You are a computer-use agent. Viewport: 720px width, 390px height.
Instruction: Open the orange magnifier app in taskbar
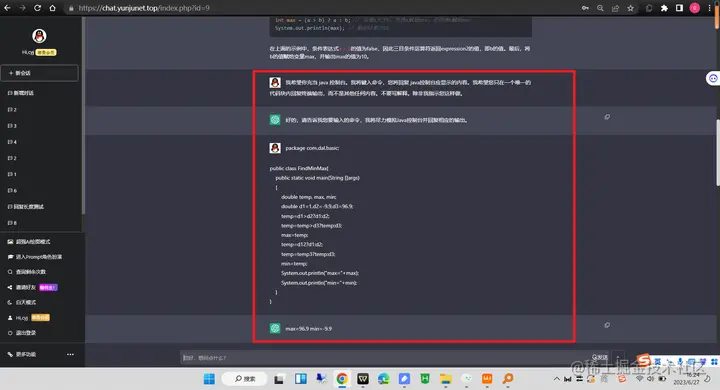508,379
